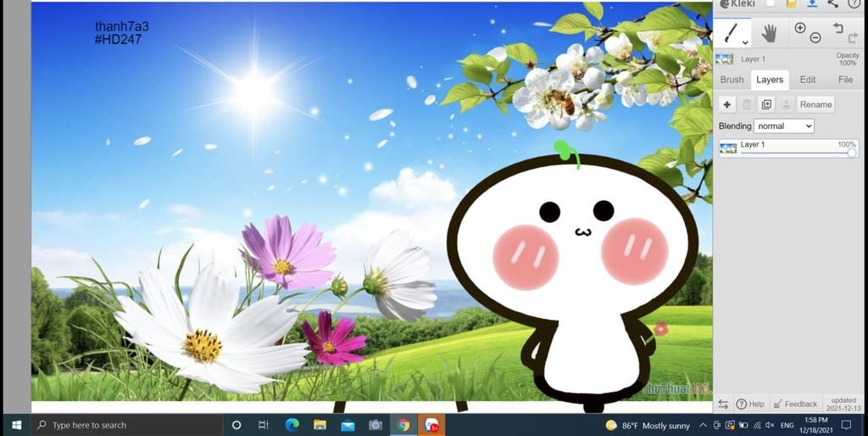Click the battery status tray icon
Image resolution: width=868 pixels, height=436 pixels.
point(743,426)
